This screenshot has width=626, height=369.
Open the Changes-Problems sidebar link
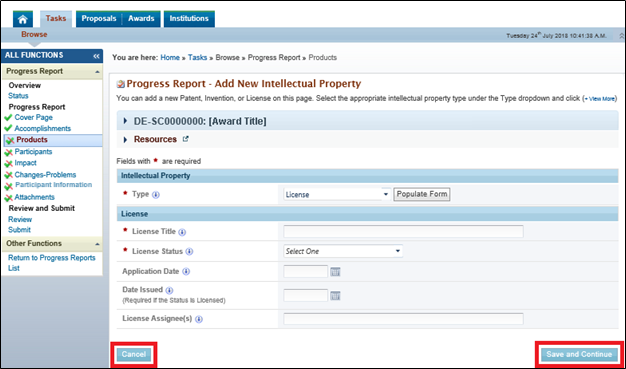(45, 175)
